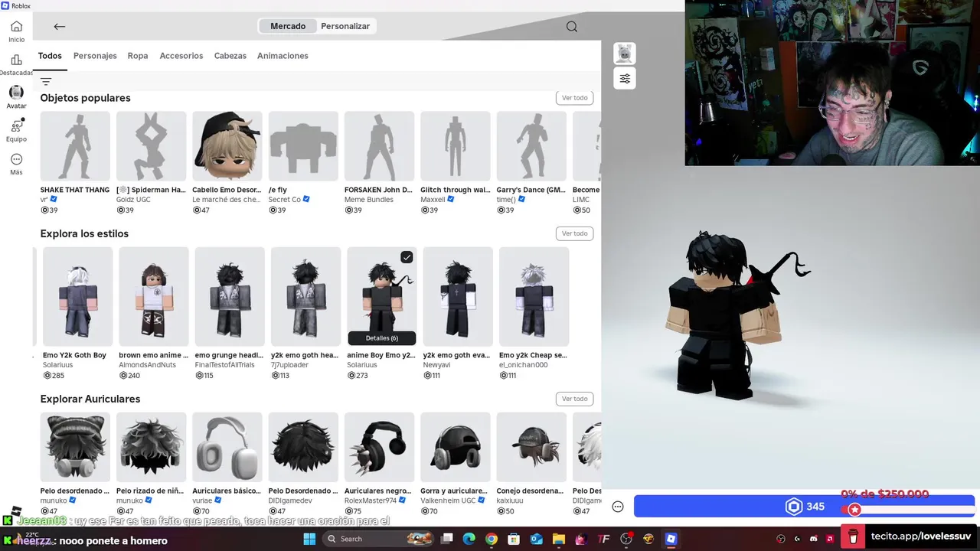The image size is (980, 551).
Task: Open Pelo rizado de niñ... item
Action: coord(152,448)
